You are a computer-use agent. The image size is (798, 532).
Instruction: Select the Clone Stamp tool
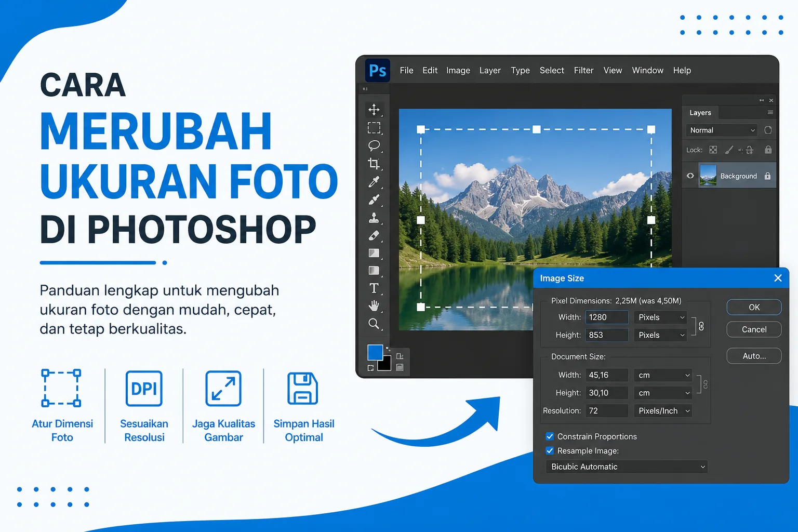[x=374, y=218]
